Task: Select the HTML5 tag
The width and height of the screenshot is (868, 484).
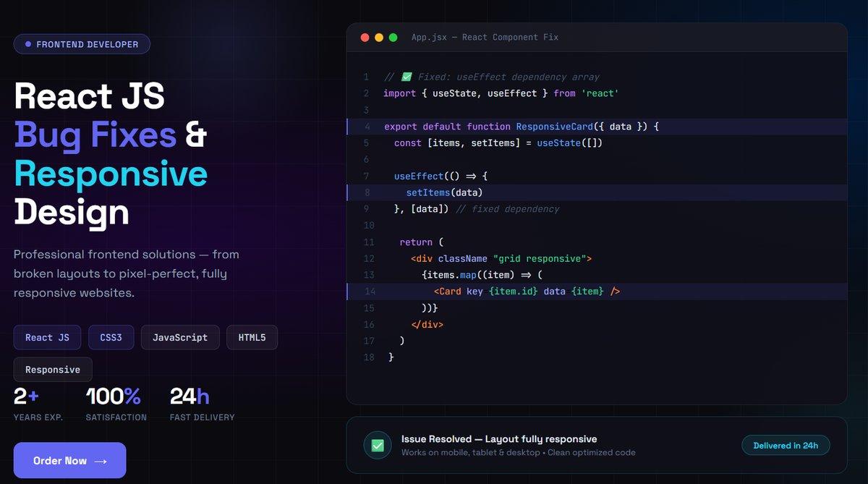Action: (x=252, y=337)
